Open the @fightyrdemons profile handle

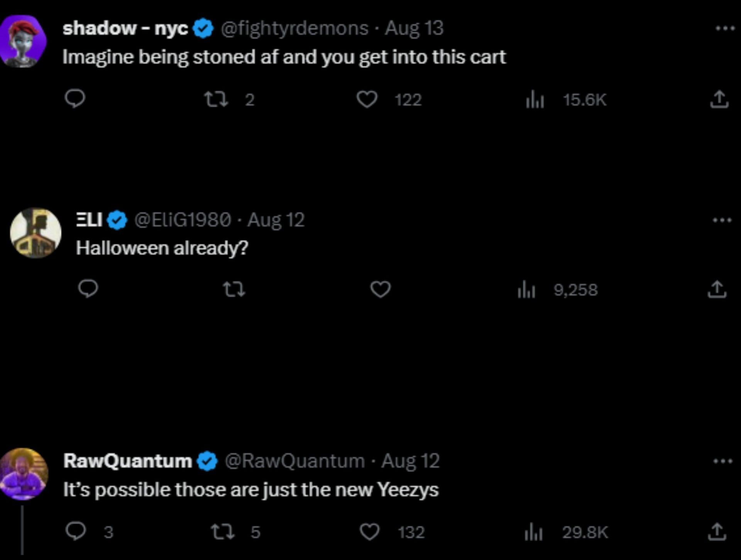click(x=294, y=28)
